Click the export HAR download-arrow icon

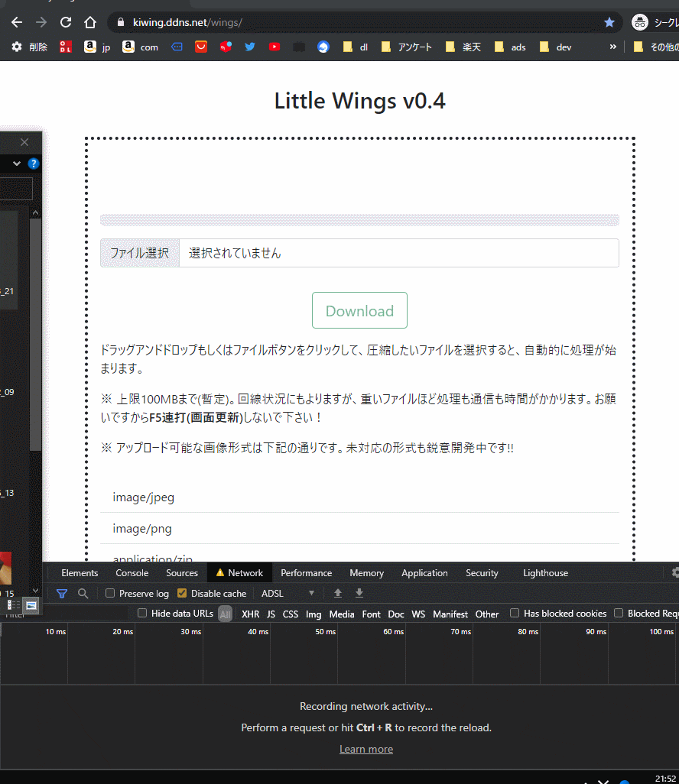(x=359, y=593)
